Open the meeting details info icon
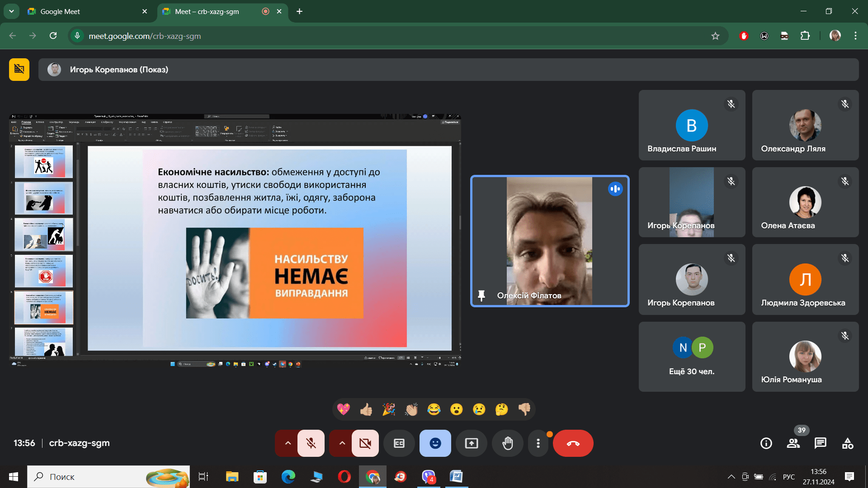The width and height of the screenshot is (868, 488). 766,443
